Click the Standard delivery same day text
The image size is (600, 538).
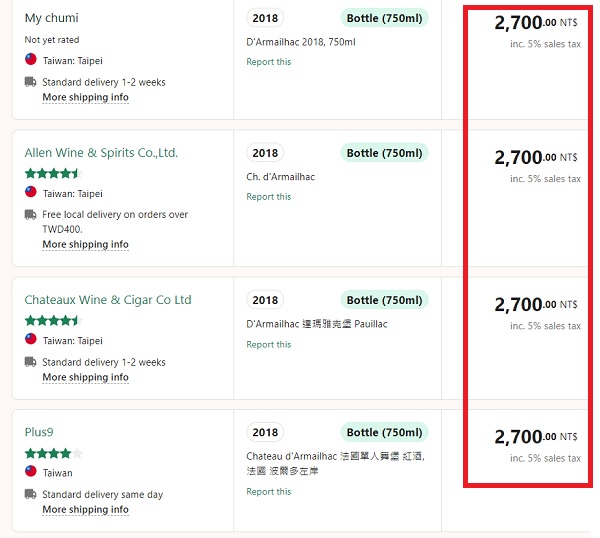103,494
